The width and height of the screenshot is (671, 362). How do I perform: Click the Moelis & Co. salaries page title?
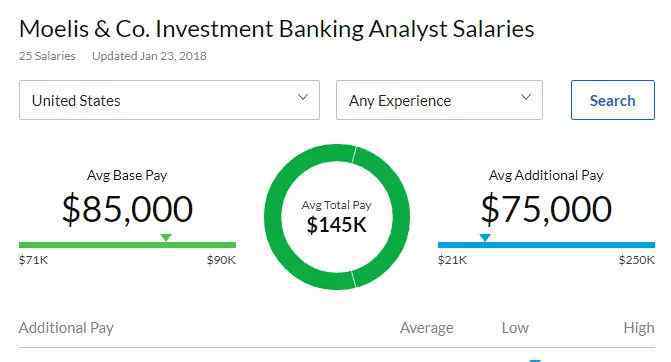[276, 29]
